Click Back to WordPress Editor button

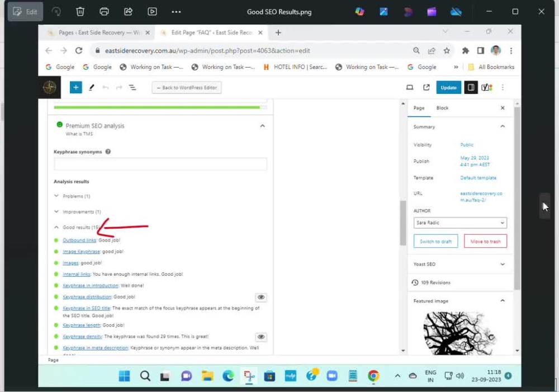click(187, 87)
